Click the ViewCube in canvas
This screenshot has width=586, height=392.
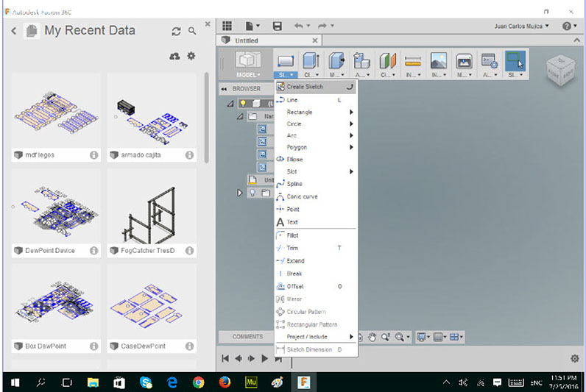[560, 71]
